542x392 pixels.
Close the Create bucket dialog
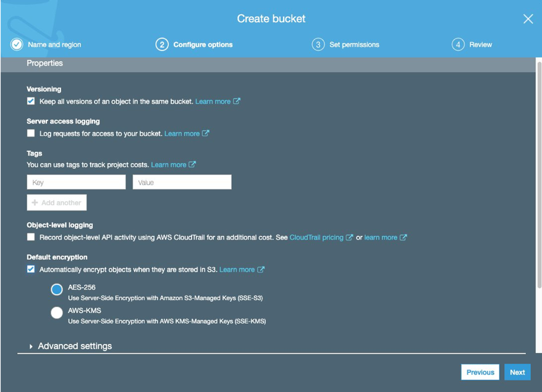pyautogui.click(x=528, y=19)
